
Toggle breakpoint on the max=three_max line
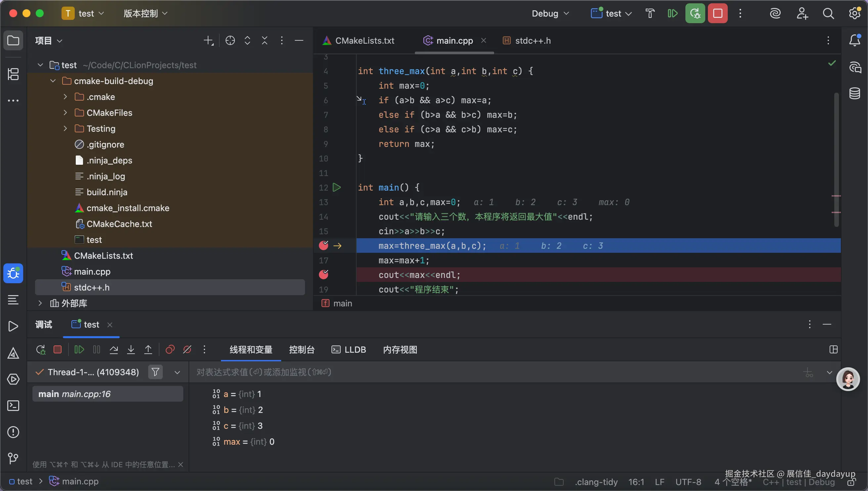coord(324,246)
